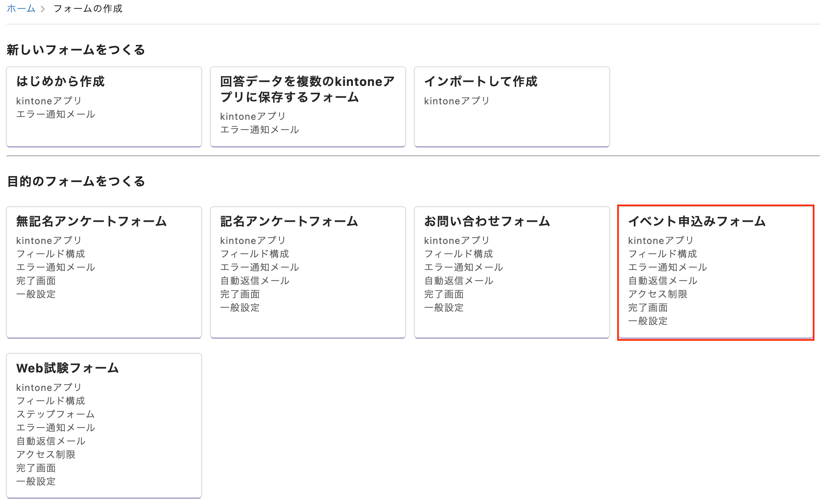
Task: Click フィールド構成 in Web試験フォーム card
Action: (x=51, y=401)
